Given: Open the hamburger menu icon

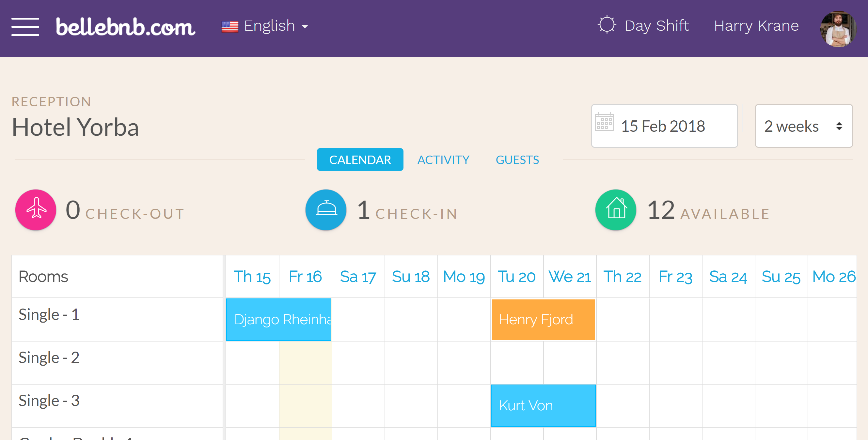Looking at the screenshot, I should (x=25, y=25).
